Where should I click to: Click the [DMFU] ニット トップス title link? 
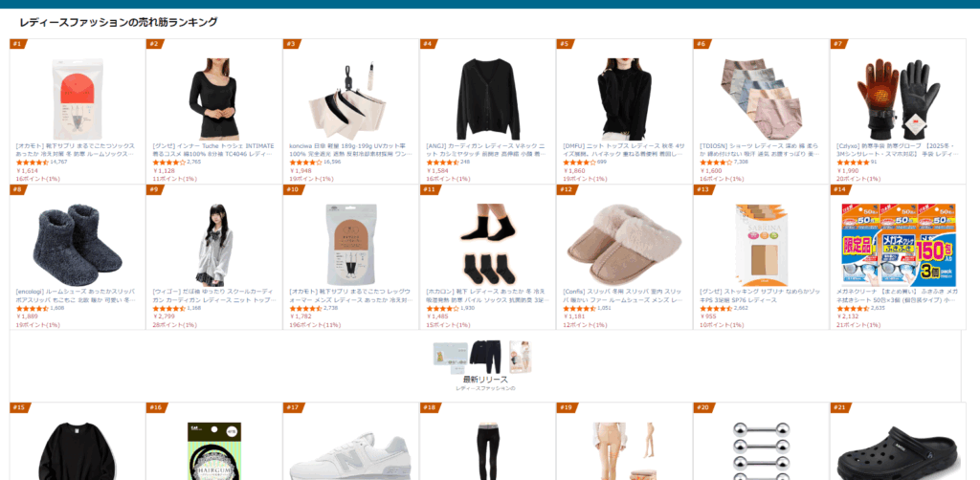click(624, 150)
